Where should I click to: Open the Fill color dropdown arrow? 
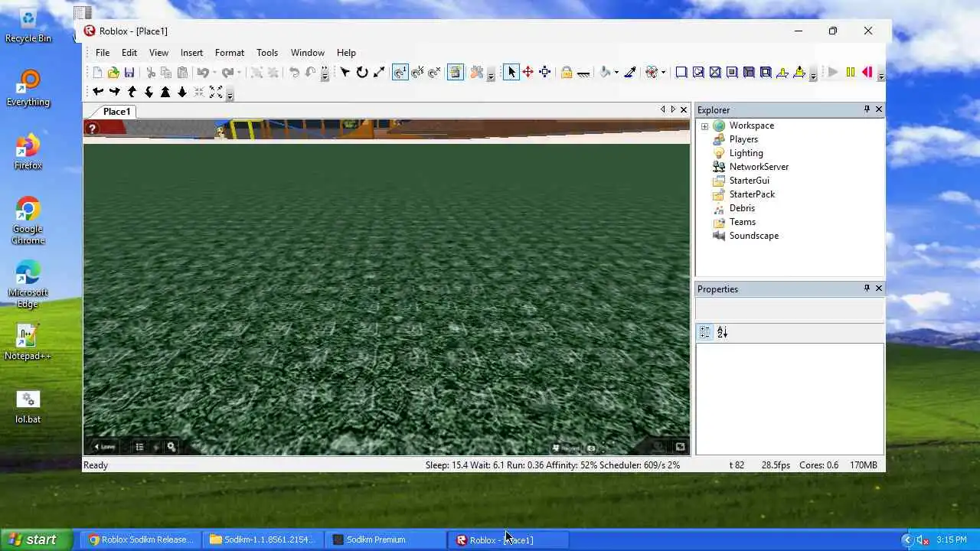[616, 72]
